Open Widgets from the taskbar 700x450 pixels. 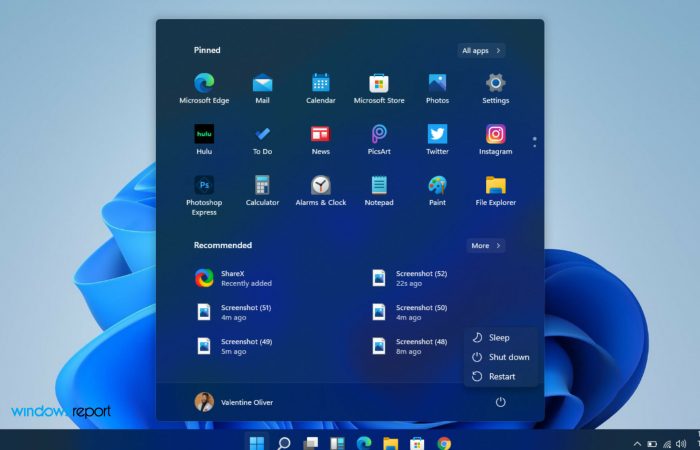(337, 443)
